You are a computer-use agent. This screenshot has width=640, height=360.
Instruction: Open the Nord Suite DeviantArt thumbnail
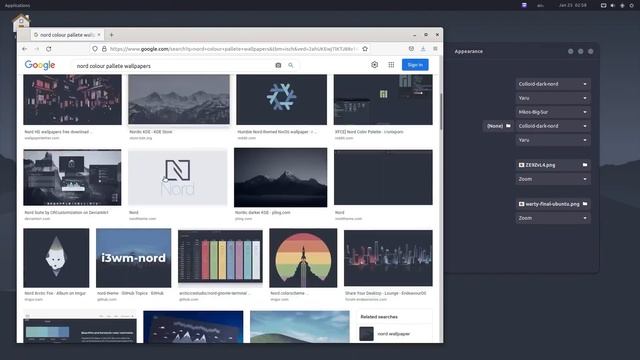[72, 178]
